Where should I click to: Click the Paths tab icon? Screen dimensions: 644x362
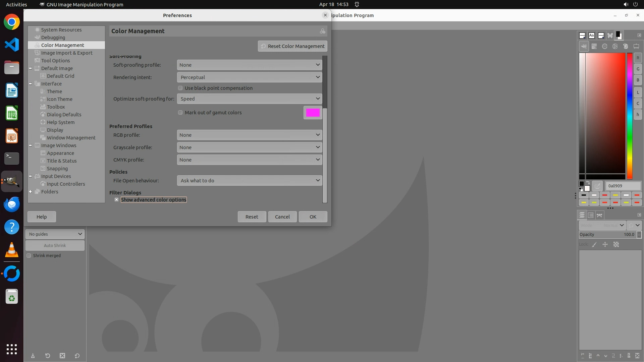point(600,215)
